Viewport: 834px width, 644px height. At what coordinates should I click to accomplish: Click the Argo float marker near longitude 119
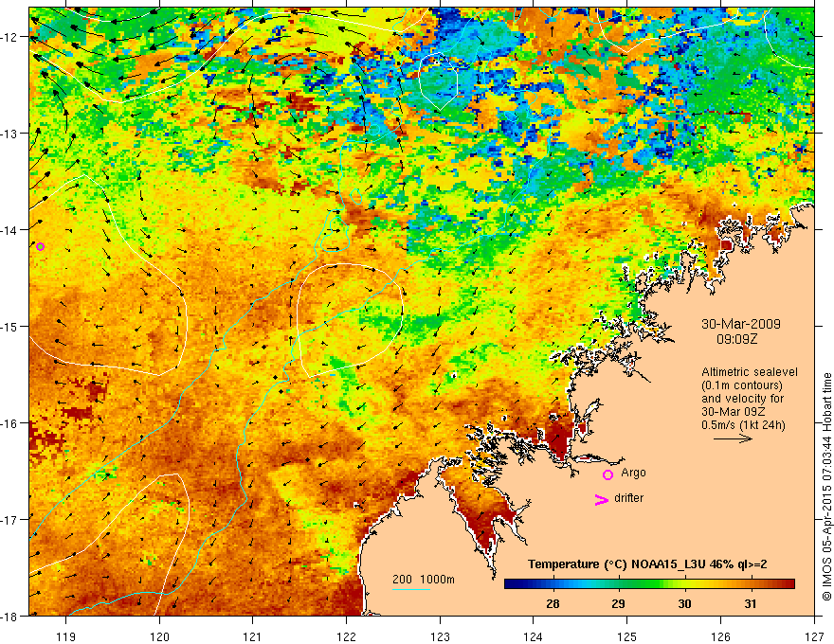click(40, 246)
